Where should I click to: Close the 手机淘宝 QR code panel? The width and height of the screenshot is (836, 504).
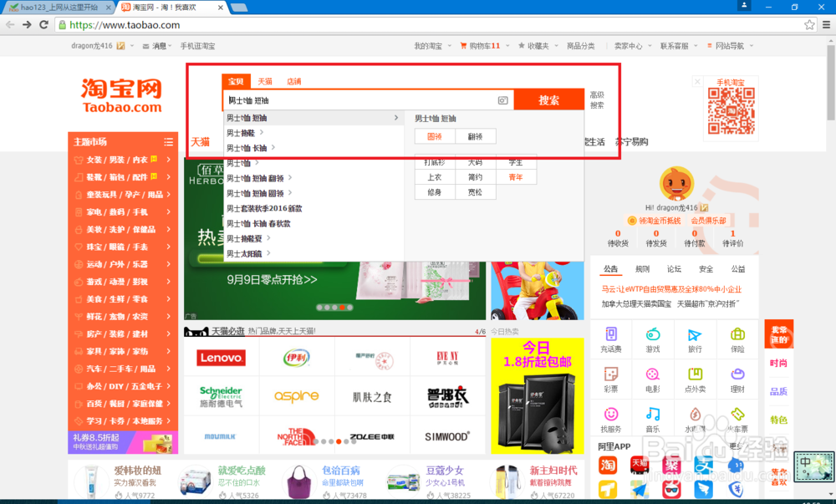[x=697, y=82]
